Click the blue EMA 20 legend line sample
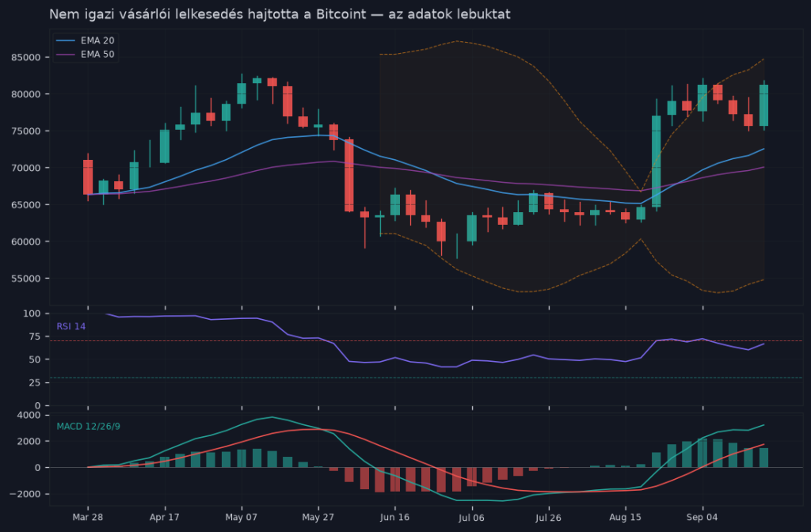The image size is (811, 532). 66,40
